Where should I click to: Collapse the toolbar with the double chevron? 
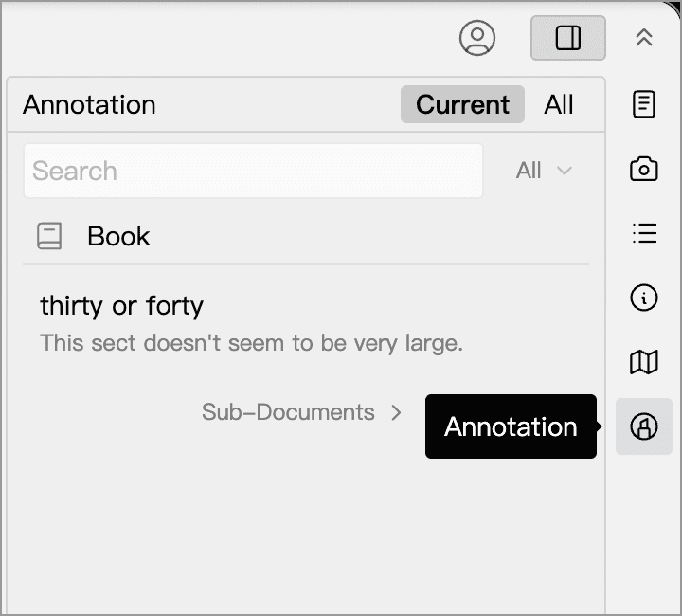tap(644, 38)
